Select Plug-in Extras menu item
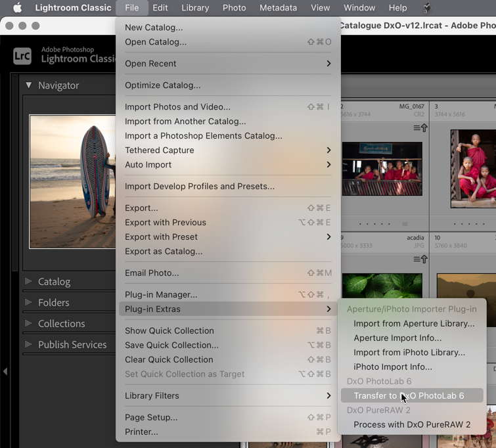The width and height of the screenshot is (496, 448). pyautogui.click(x=228, y=309)
